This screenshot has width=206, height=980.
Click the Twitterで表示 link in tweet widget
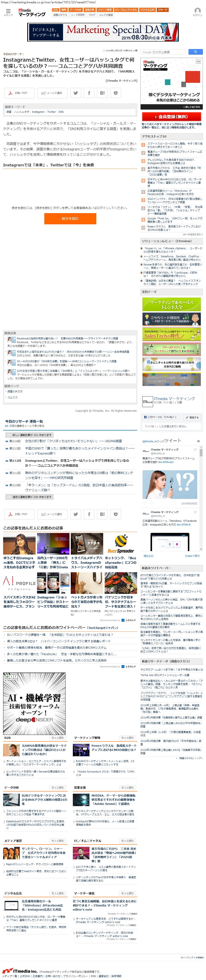coord(192,556)
